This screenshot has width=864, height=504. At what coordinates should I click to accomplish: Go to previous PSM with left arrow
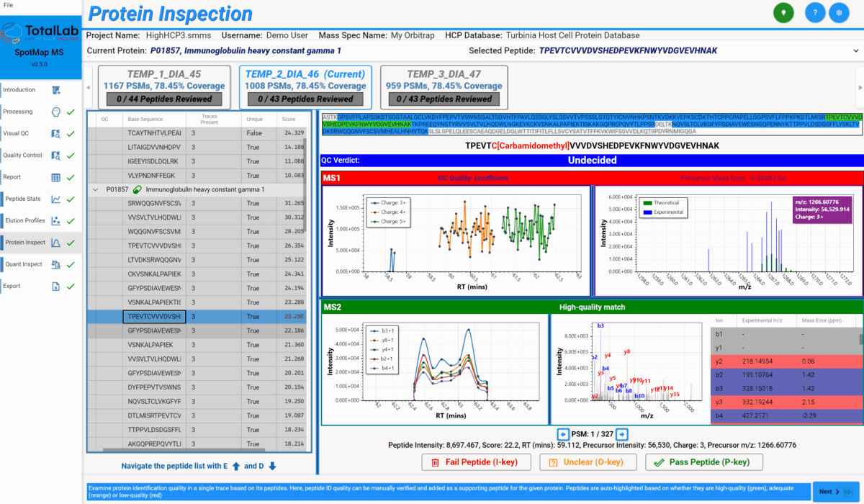[x=564, y=434]
